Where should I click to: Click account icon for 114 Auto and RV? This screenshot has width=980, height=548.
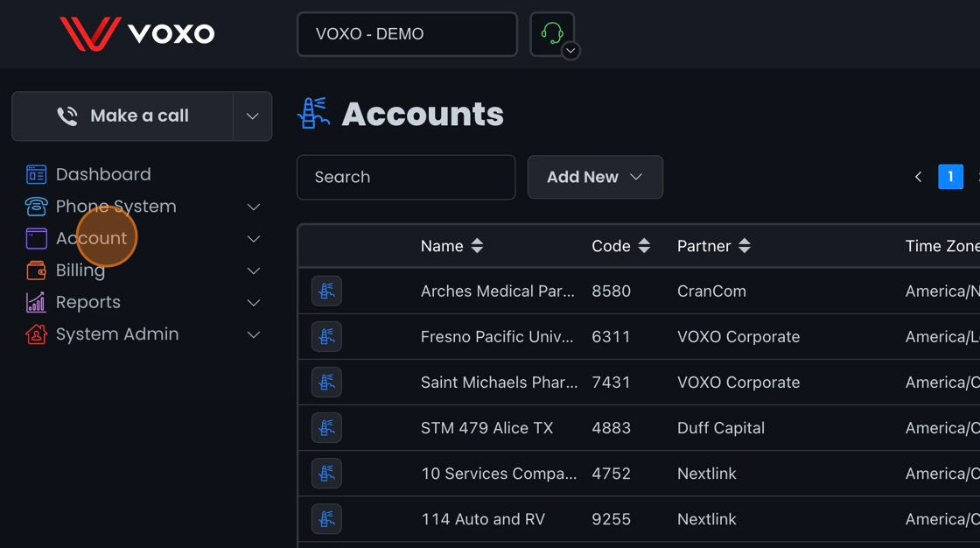coord(326,519)
